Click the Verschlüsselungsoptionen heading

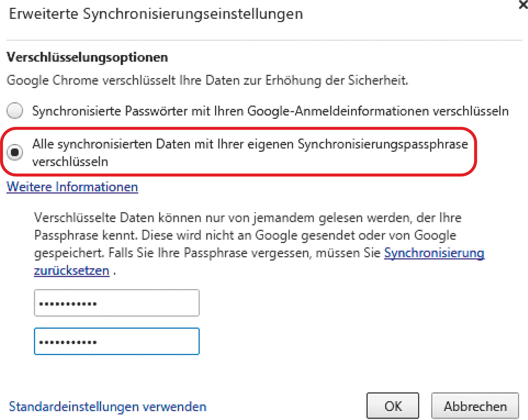click(x=87, y=57)
